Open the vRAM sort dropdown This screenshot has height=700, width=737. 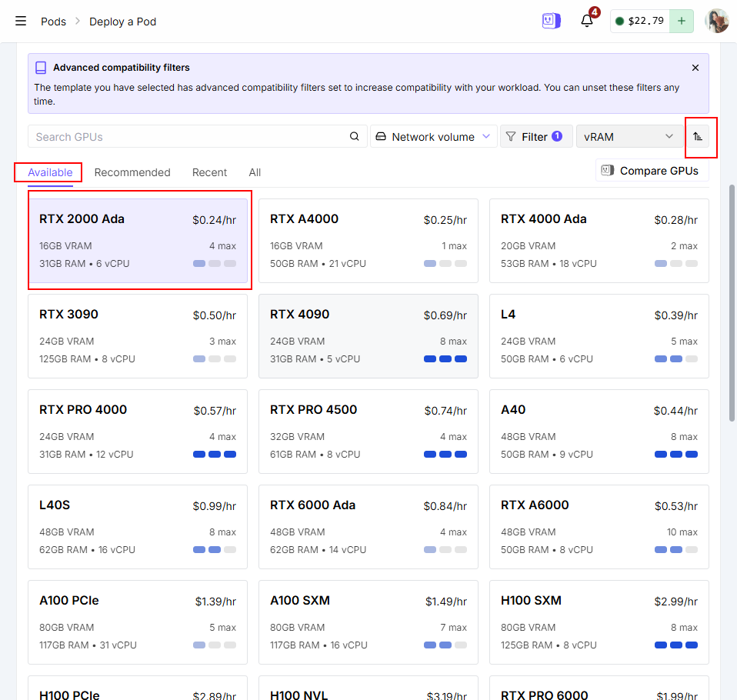point(629,137)
